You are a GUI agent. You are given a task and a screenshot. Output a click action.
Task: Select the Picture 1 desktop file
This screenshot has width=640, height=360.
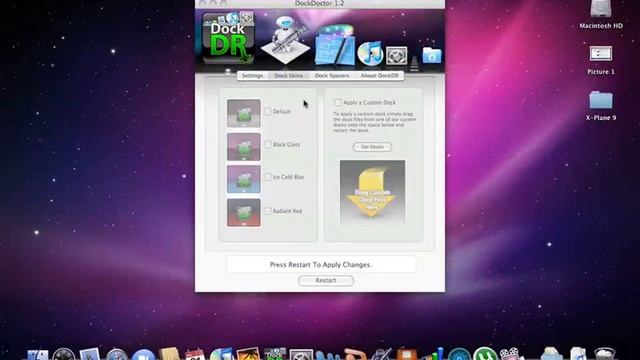[x=601, y=60]
